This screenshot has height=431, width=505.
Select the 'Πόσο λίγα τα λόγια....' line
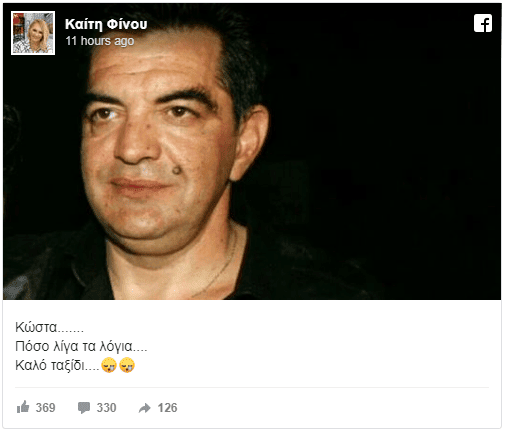(x=81, y=346)
